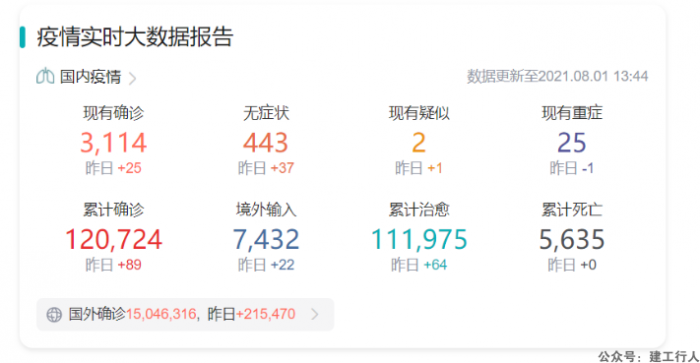Click the 公众号: 建工行人 watermark text

[x=649, y=356]
